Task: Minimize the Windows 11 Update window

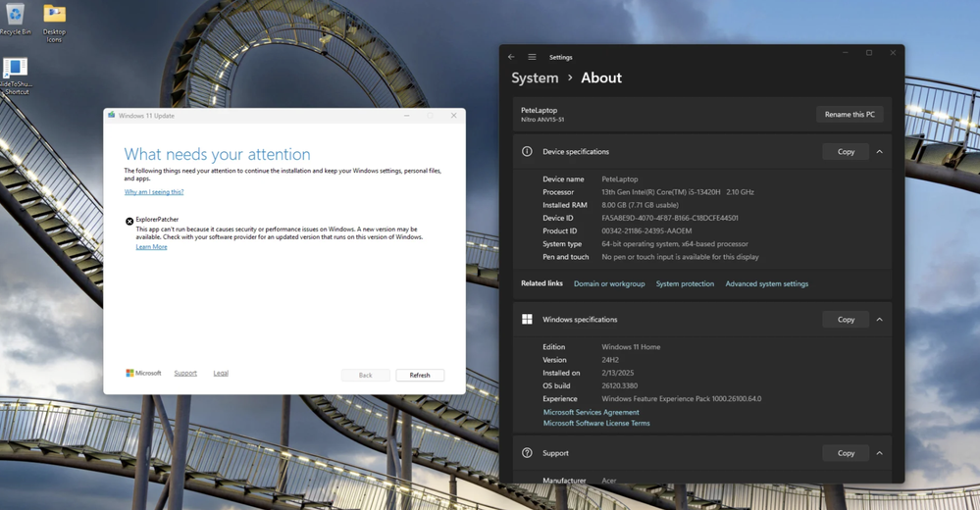Action: 407,116
